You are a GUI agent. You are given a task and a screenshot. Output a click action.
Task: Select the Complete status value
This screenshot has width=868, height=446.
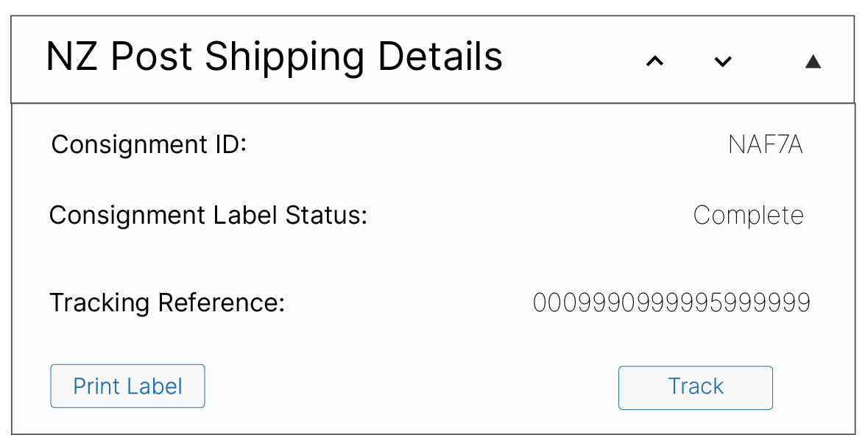coord(748,216)
